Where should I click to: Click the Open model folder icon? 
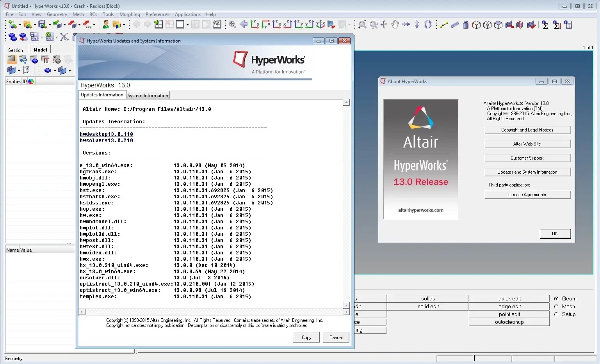(27, 25)
